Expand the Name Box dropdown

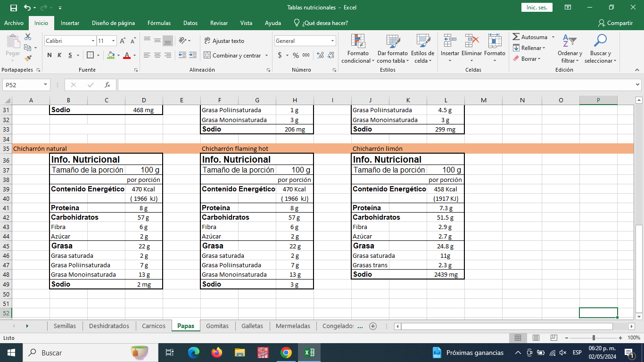coord(46,85)
